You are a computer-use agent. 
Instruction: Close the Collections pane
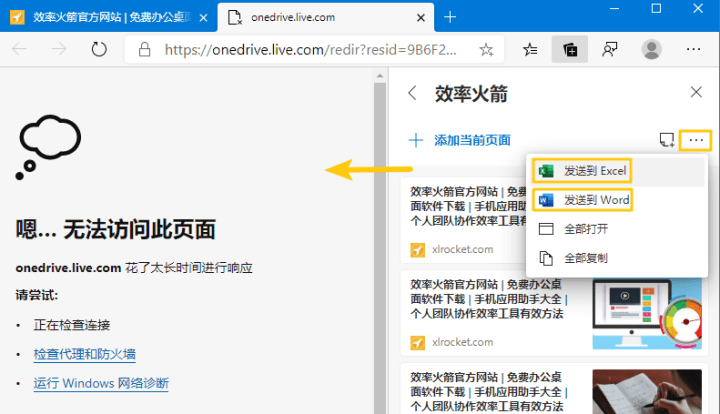696,92
